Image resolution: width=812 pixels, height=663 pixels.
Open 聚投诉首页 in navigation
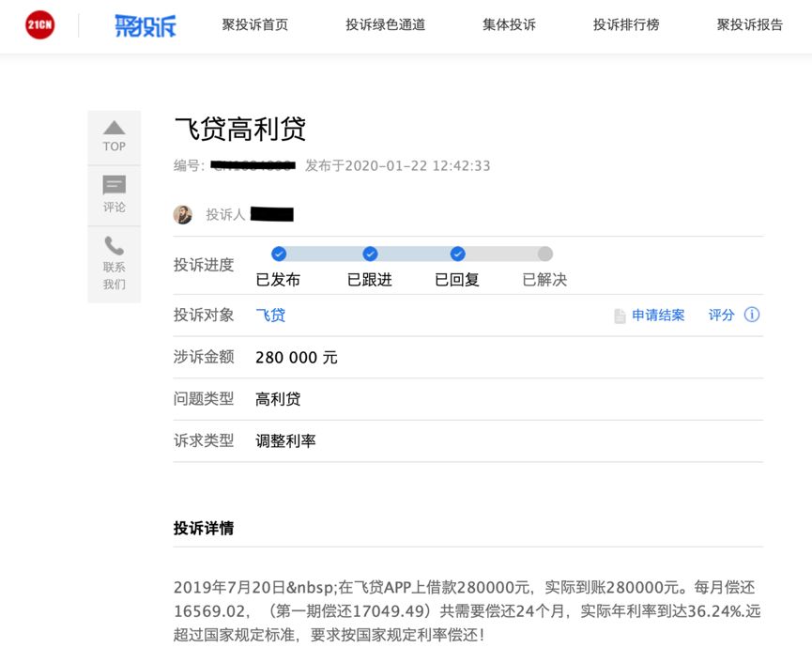point(254,24)
